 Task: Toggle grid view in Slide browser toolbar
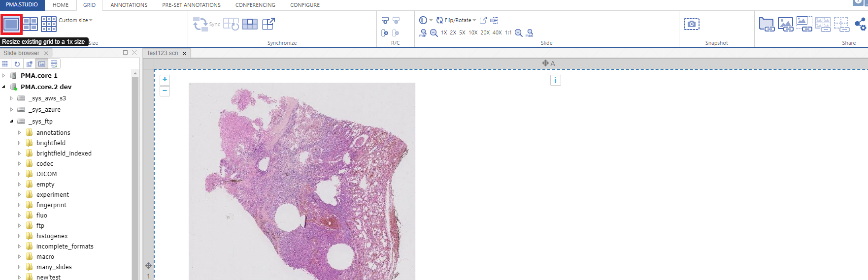coord(5,64)
